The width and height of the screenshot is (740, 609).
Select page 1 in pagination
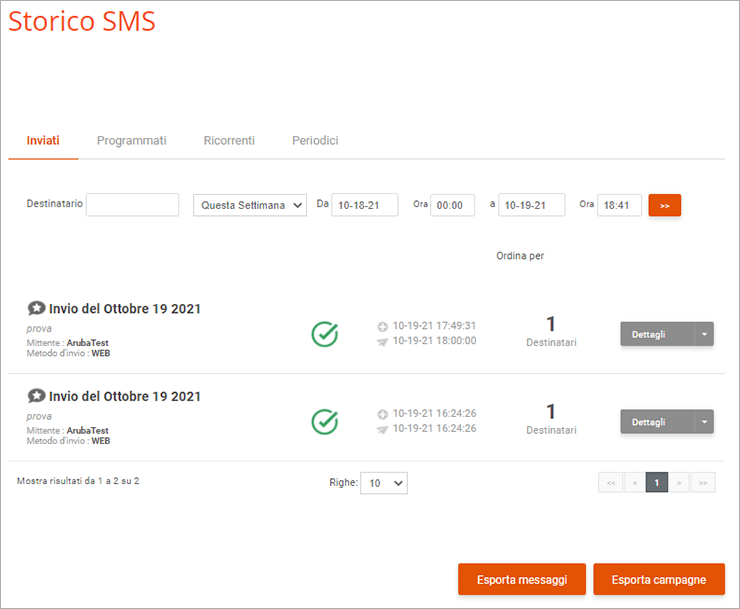coord(656,482)
